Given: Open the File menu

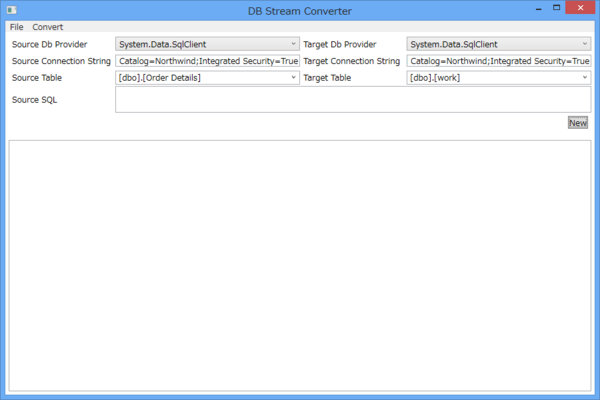Looking at the screenshot, I should coord(16,27).
